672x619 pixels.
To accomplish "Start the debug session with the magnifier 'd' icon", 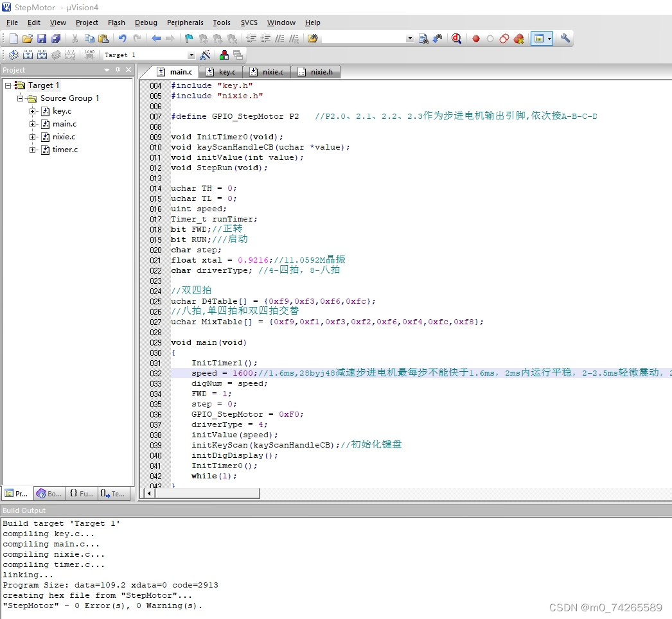I will click(x=456, y=39).
